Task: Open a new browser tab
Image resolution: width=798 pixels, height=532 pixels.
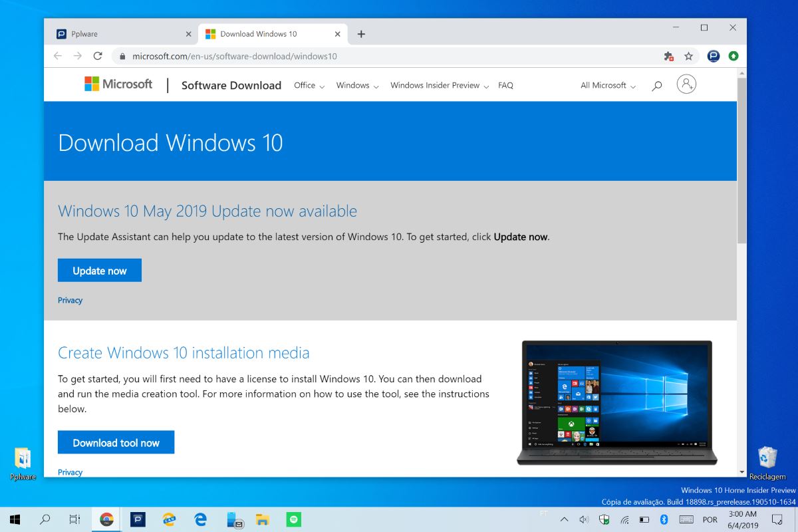Action: click(x=361, y=34)
